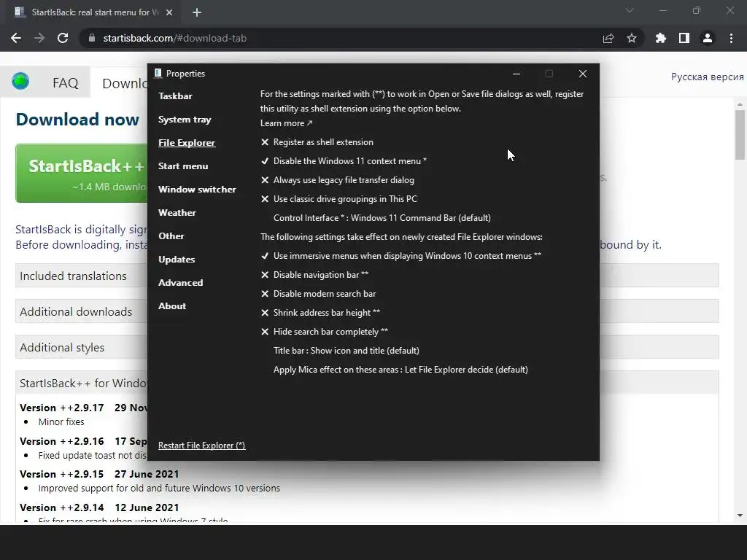Viewport: 747px width, 560px height.
Task: Expand Additional downloads section
Action: (x=82, y=311)
